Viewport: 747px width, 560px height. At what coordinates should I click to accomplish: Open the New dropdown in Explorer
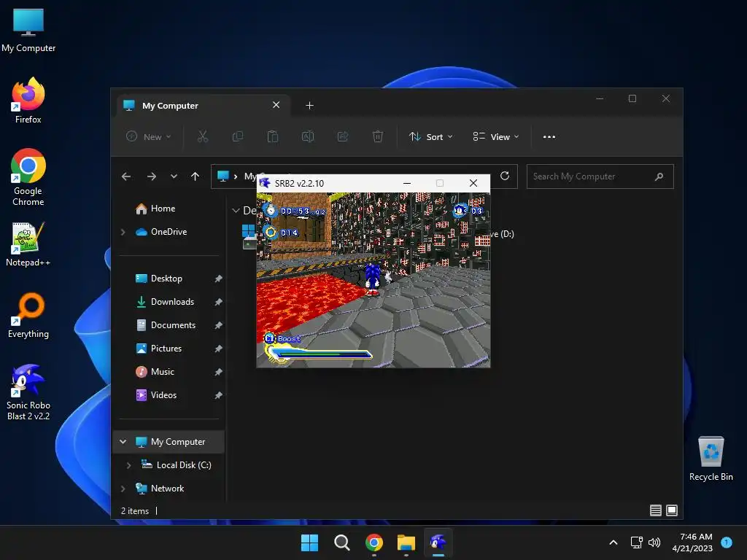[148, 136]
